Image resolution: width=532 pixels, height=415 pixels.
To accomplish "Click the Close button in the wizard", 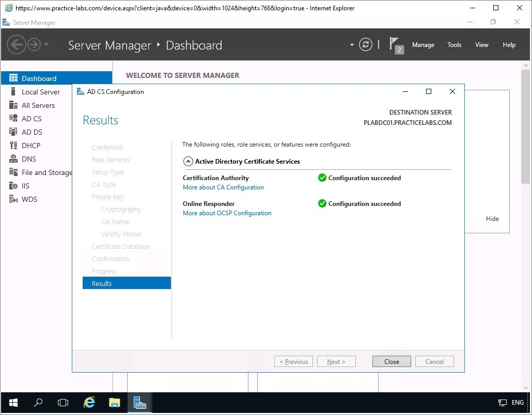I will (x=392, y=361).
